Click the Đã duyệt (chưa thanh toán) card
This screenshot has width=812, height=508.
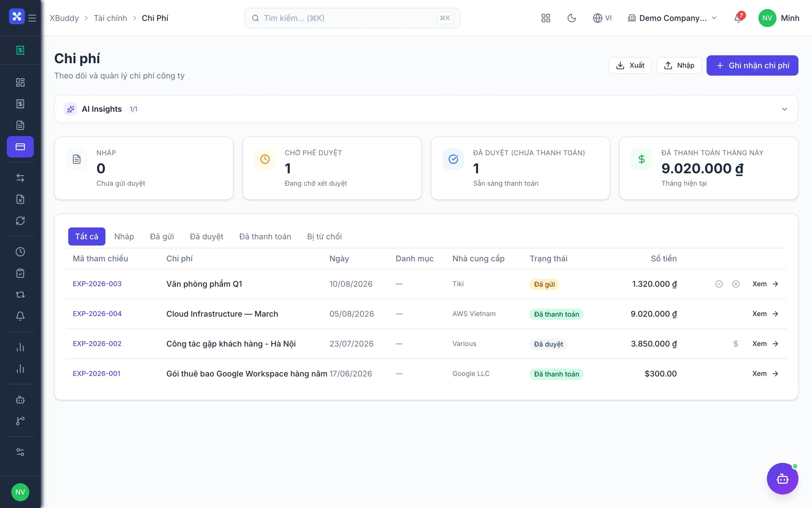pyautogui.click(x=520, y=168)
